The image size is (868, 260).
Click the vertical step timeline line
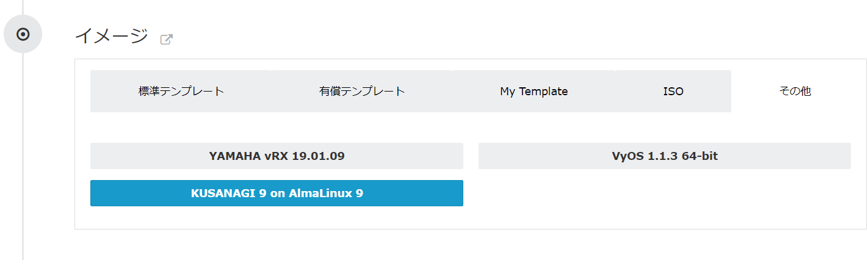23,153
